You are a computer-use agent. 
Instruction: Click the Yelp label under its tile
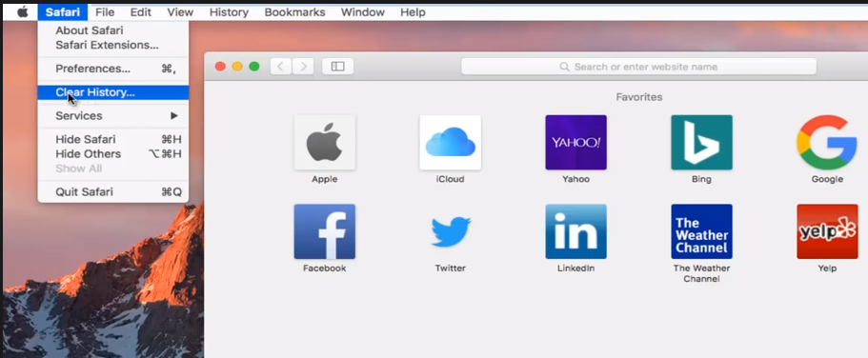point(827,268)
